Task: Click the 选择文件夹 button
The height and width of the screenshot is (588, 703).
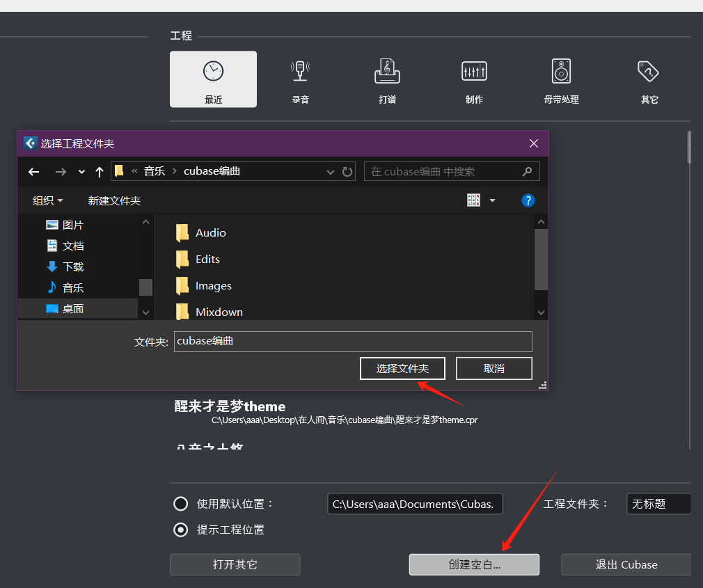Action: pos(402,368)
